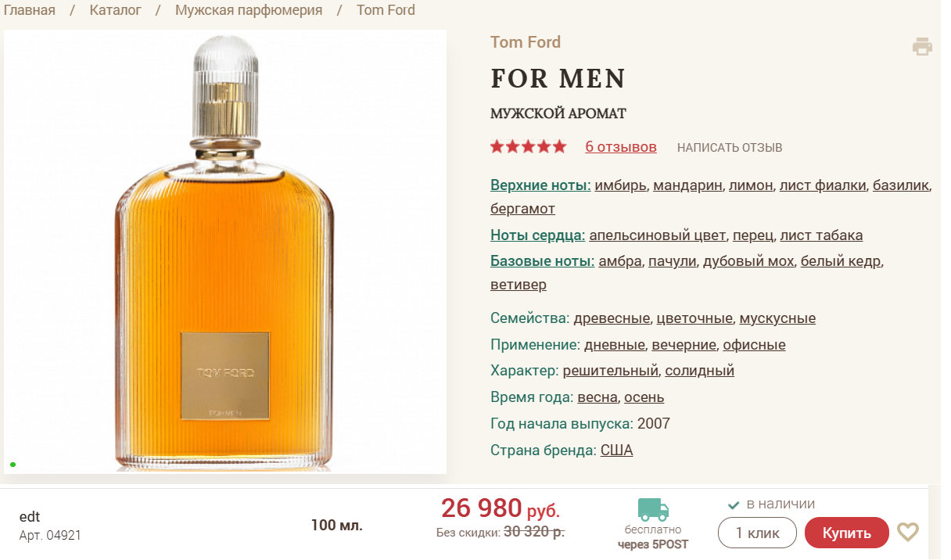Click НАПИСАТЬ ОТЗЫВ link
Screen dimensions: 951x560
pos(730,148)
